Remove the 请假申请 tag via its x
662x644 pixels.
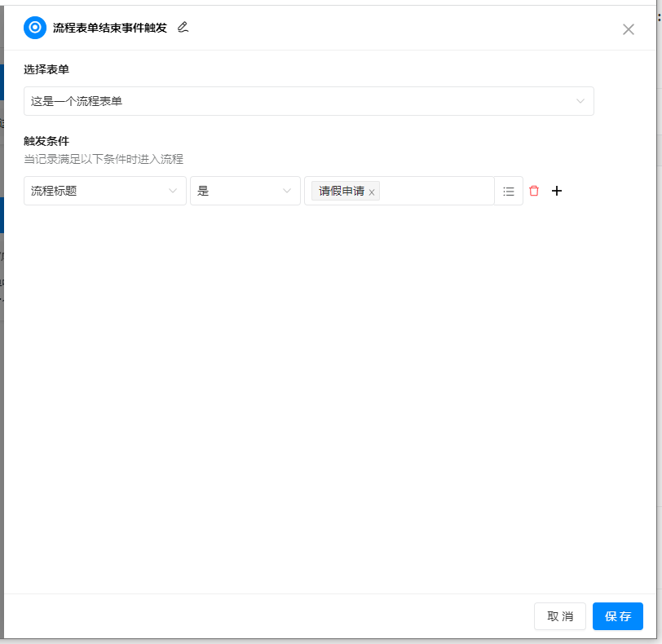(372, 192)
